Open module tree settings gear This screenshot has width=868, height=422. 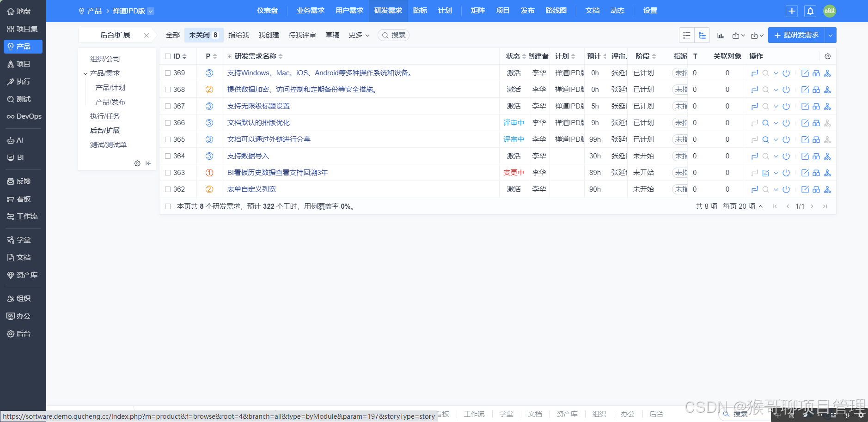(137, 163)
